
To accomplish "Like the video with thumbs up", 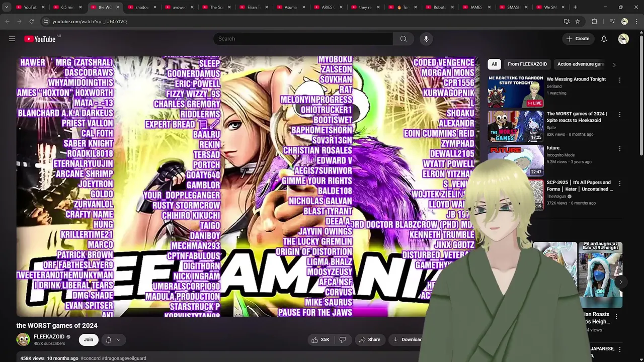I will pyautogui.click(x=320, y=340).
